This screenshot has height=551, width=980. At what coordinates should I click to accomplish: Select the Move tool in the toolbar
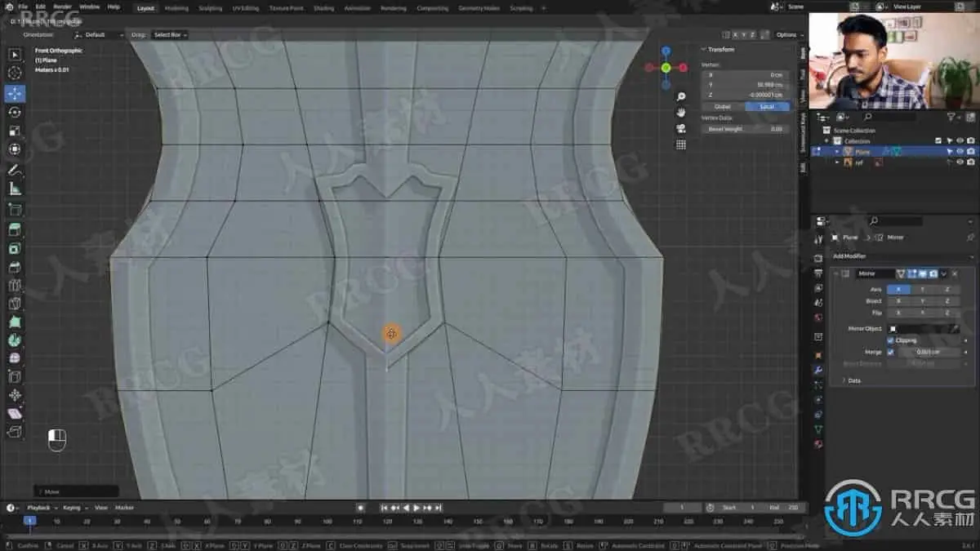coord(16,93)
